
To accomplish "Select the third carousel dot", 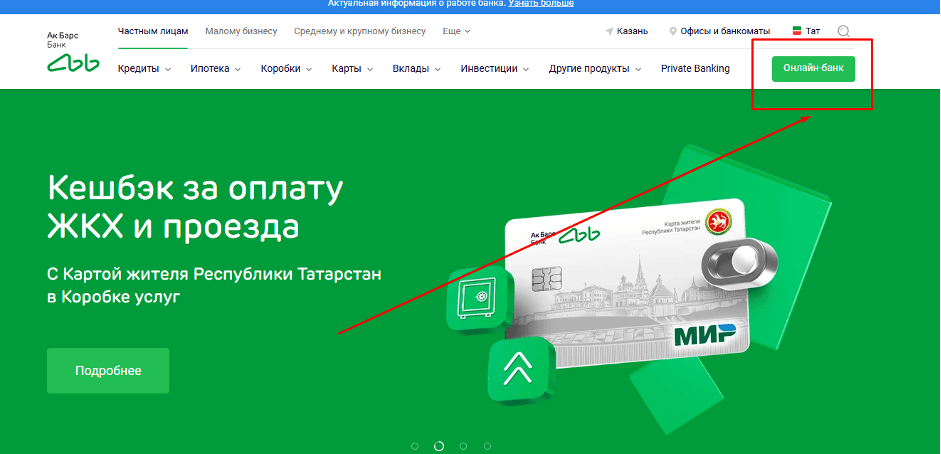I will (x=463, y=446).
